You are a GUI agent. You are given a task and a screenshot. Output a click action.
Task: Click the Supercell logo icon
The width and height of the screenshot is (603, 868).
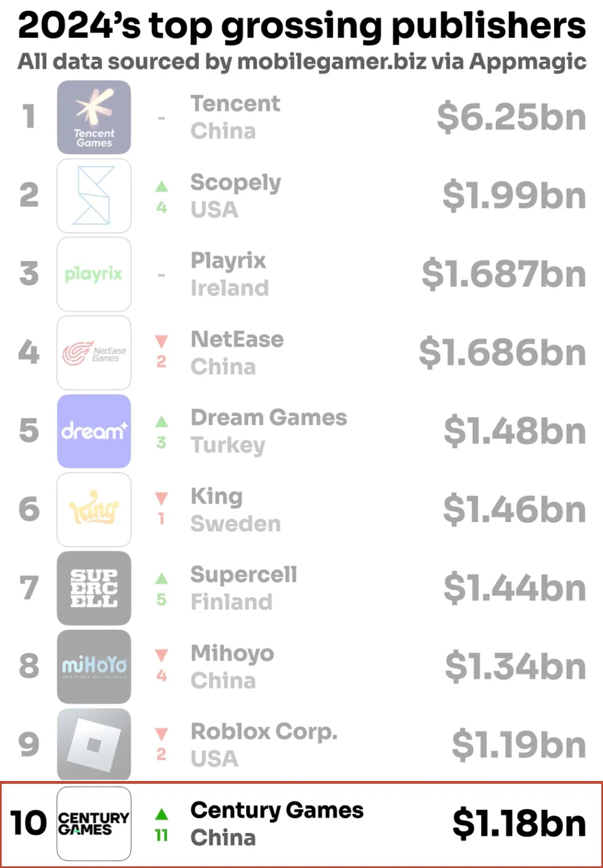94,589
